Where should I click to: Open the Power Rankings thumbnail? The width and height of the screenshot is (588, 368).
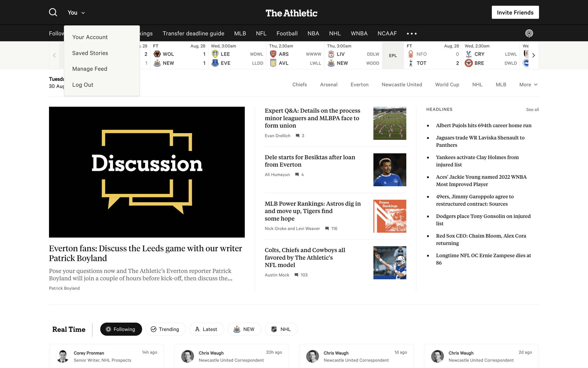390,216
